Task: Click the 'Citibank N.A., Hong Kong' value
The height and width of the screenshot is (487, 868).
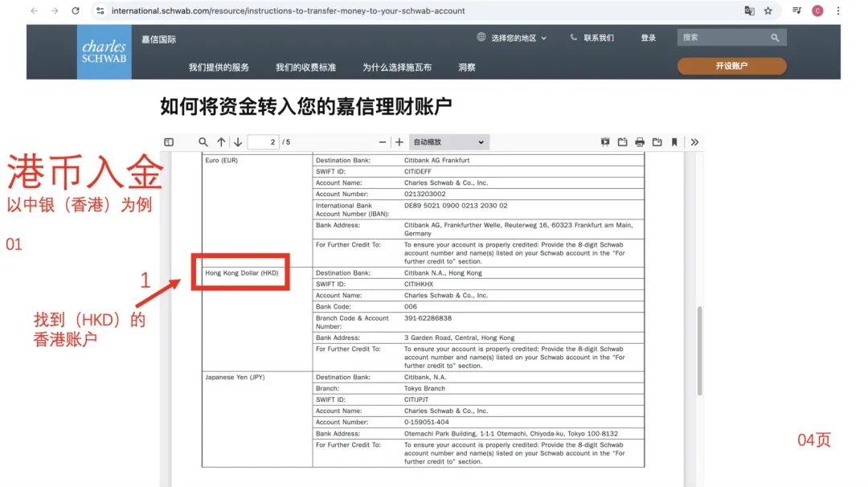Action: click(443, 272)
